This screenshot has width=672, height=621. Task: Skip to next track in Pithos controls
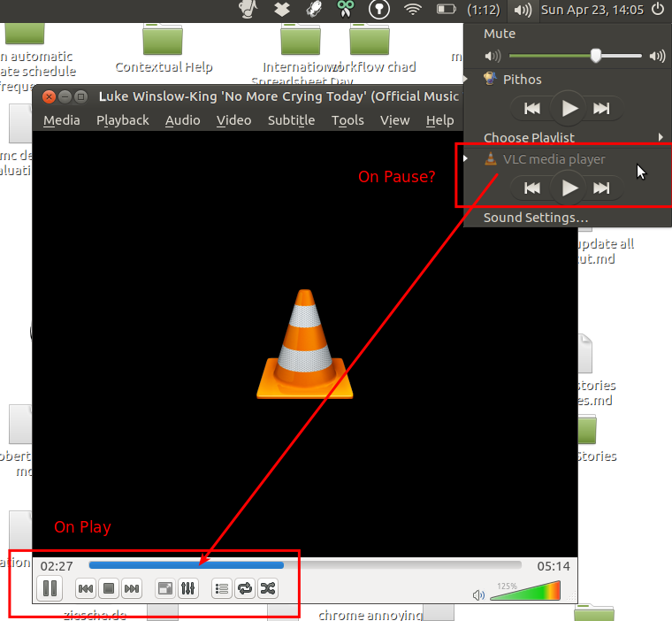coord(602,109)
